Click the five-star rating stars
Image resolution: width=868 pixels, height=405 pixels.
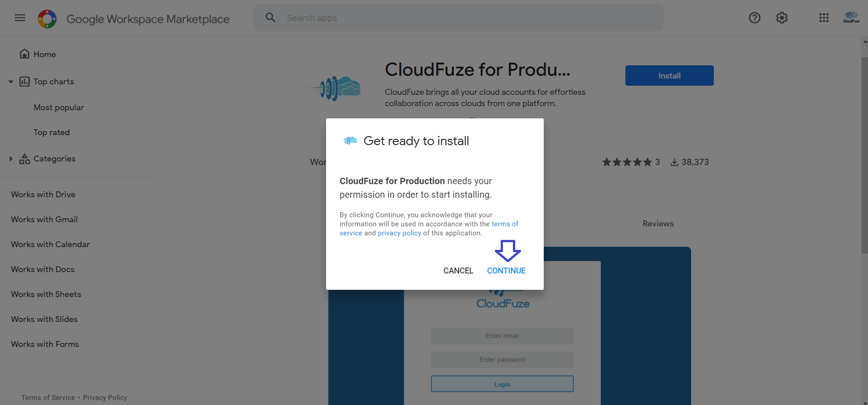pos(627,162)
